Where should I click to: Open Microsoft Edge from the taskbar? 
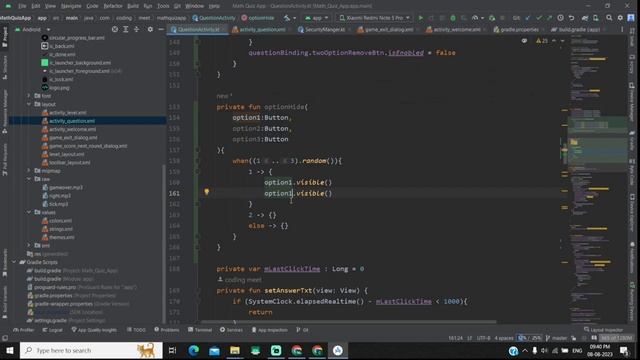193,350
